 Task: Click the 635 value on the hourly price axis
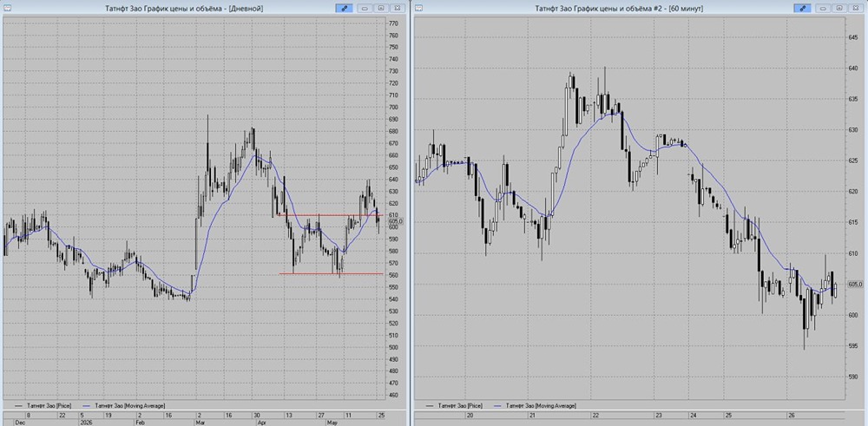[852, 99]
